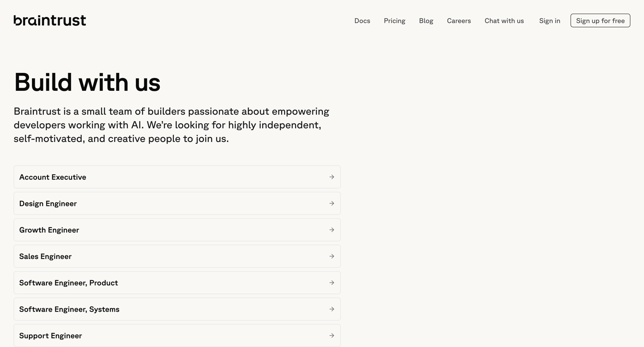Click the Sign up for free button
Screen dimensions: 644x347
coord(600,20)
